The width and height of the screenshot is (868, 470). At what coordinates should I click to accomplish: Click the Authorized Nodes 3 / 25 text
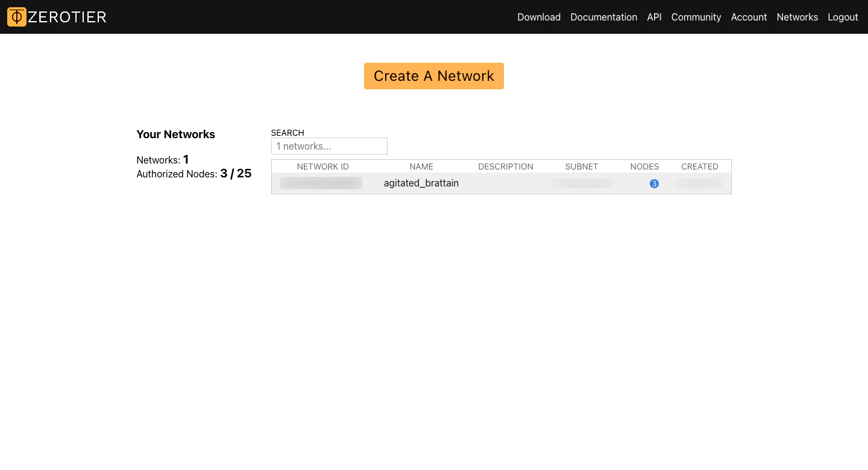pyautogui.click(x=194, y=174)
